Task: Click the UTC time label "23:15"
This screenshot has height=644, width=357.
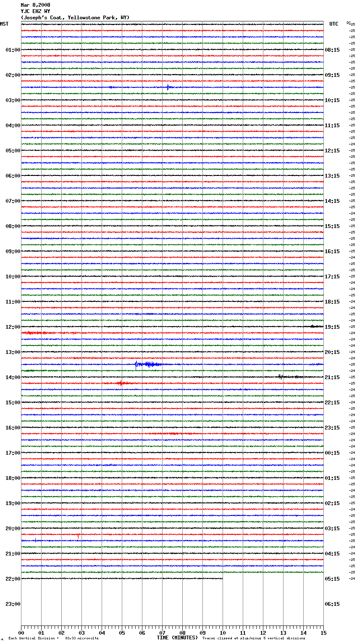Action: pos(332,428)
